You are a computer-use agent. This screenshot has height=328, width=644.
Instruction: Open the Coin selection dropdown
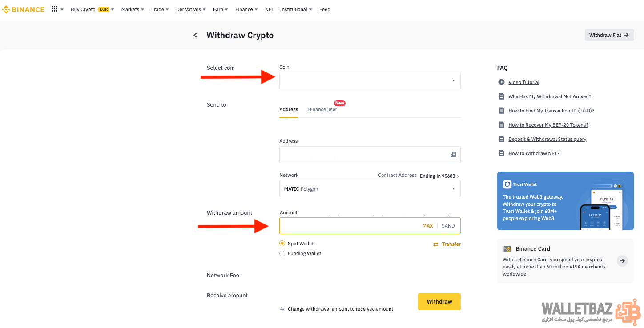coord(370,80)
